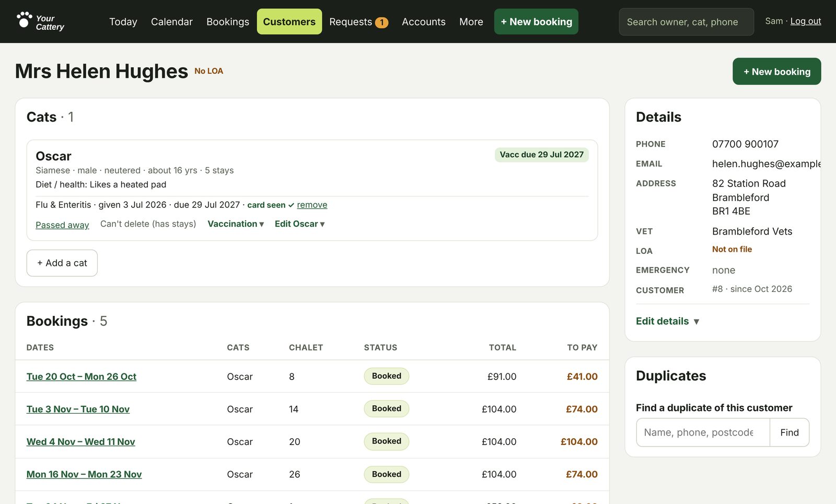Click the Your Cattery paw logo
Viewport: 836px width, 504px height.
click(40, 21)
